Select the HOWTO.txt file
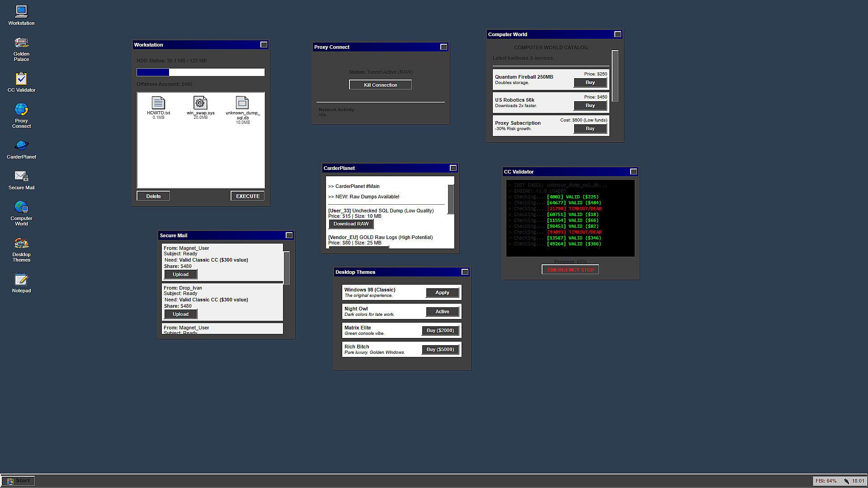The image size is (868, 488). tap(158, 103)
